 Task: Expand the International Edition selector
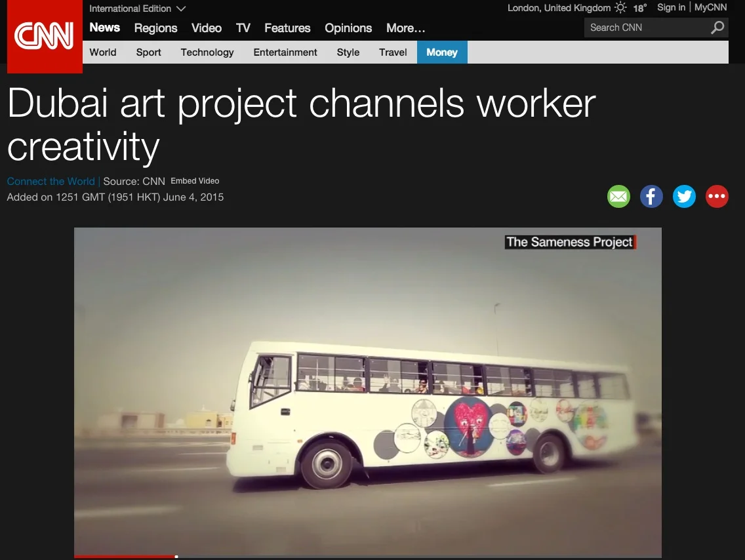point(138,9)
